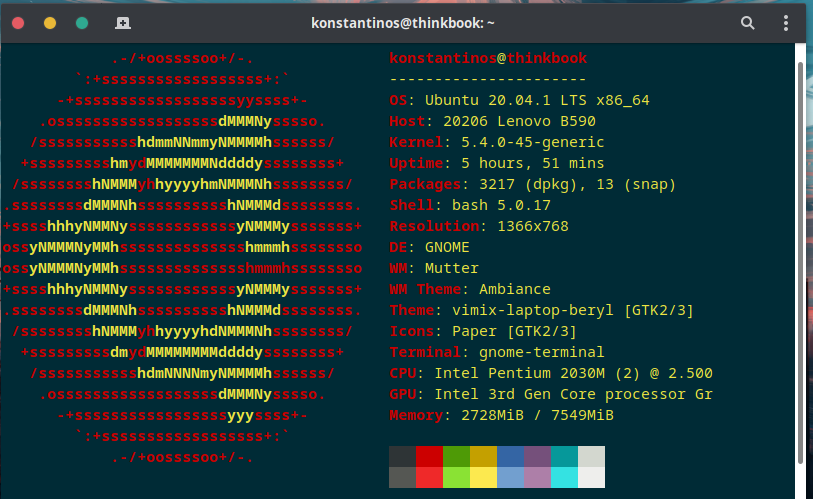Screen dimensions: 813x499
Task: Click the Memory line 2728MiB / 7549MiB
Action: click(501, 415)
